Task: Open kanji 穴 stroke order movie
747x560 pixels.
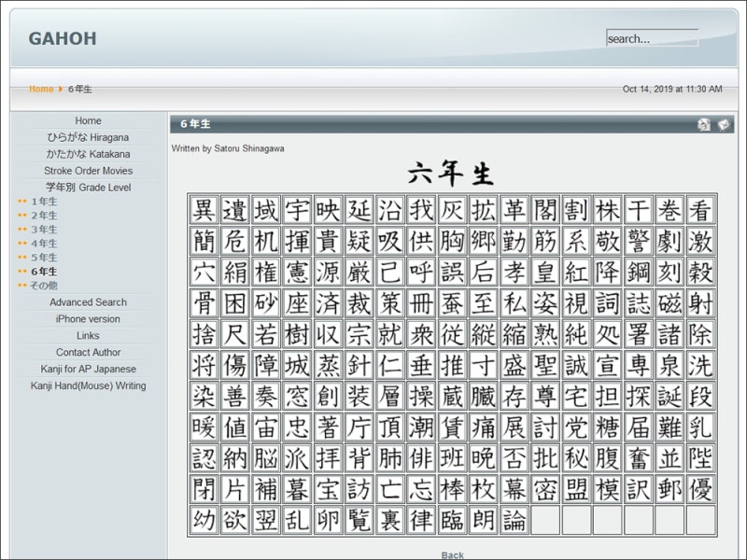Action: (x=205, y=273)
